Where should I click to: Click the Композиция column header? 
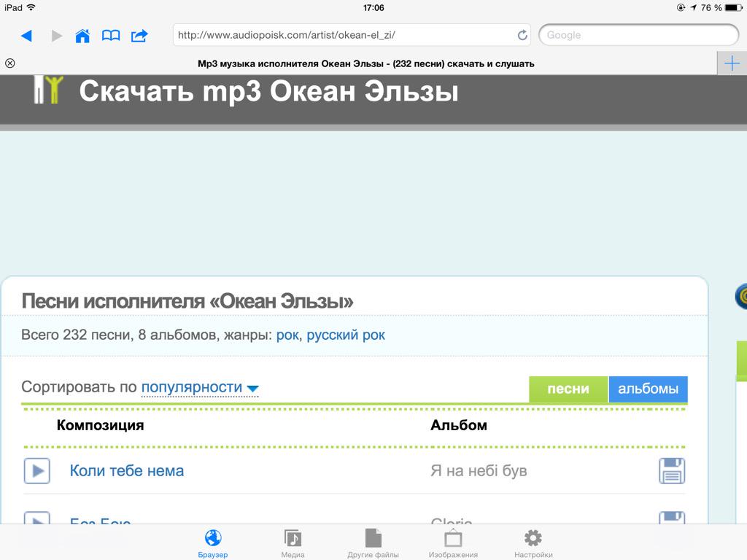[100, 425]
